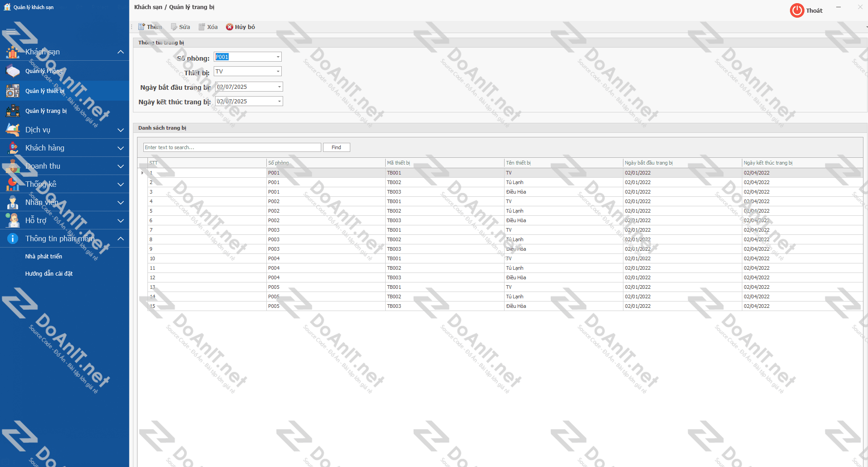Image resolution: width=868 pixels, height=467 pixels.
Task: Open the Ngày bắt đầu trang bị date picker
Action: [x=280, y=87]
